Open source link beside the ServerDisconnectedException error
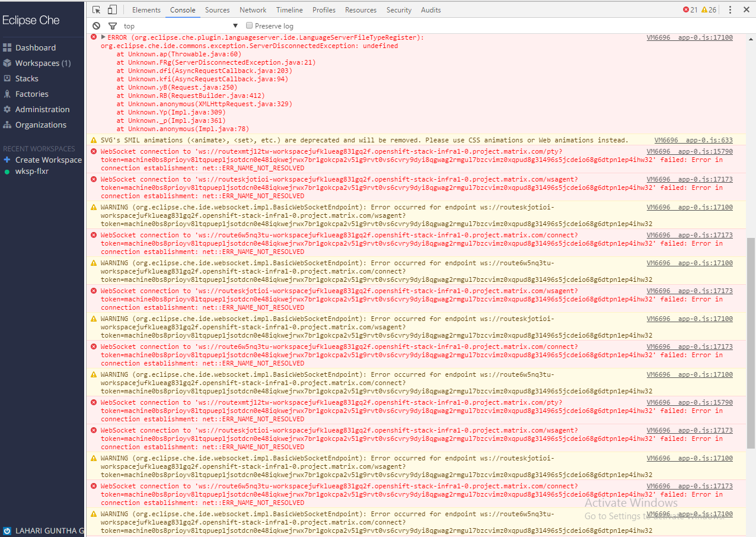 pos(690,37)
